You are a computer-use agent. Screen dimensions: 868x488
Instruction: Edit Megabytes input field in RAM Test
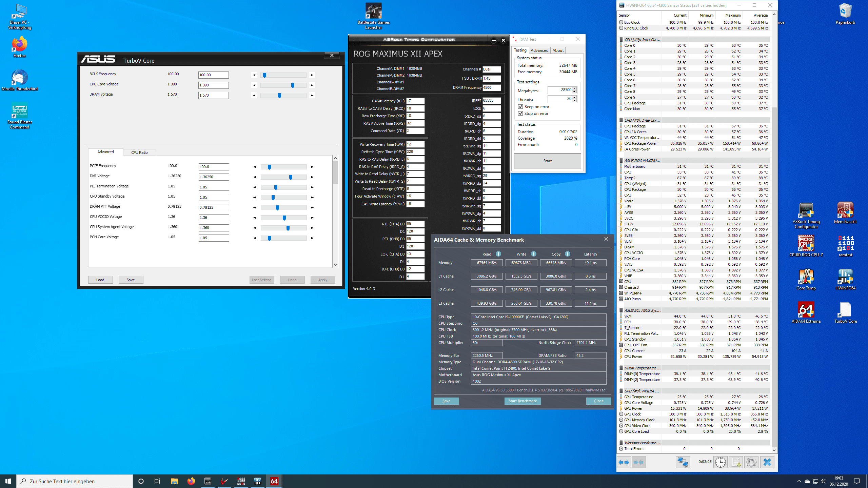pyautogui.click(x=560, y=89)
